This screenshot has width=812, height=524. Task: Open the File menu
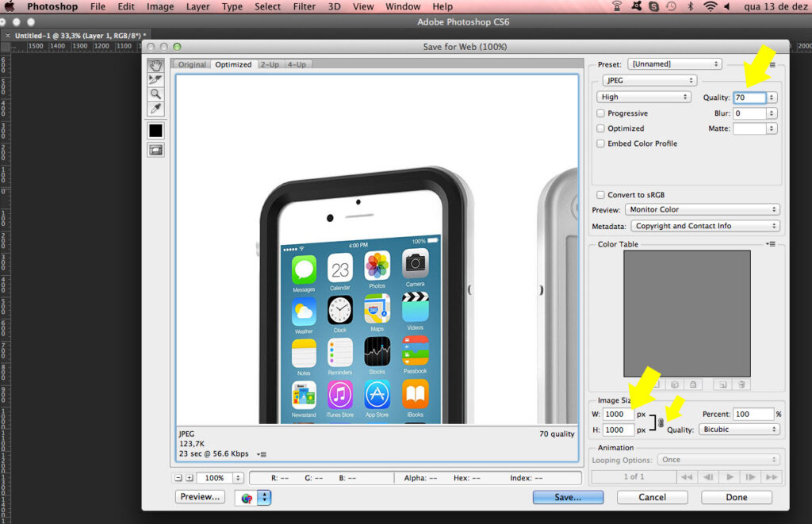(x=98, y=6)
